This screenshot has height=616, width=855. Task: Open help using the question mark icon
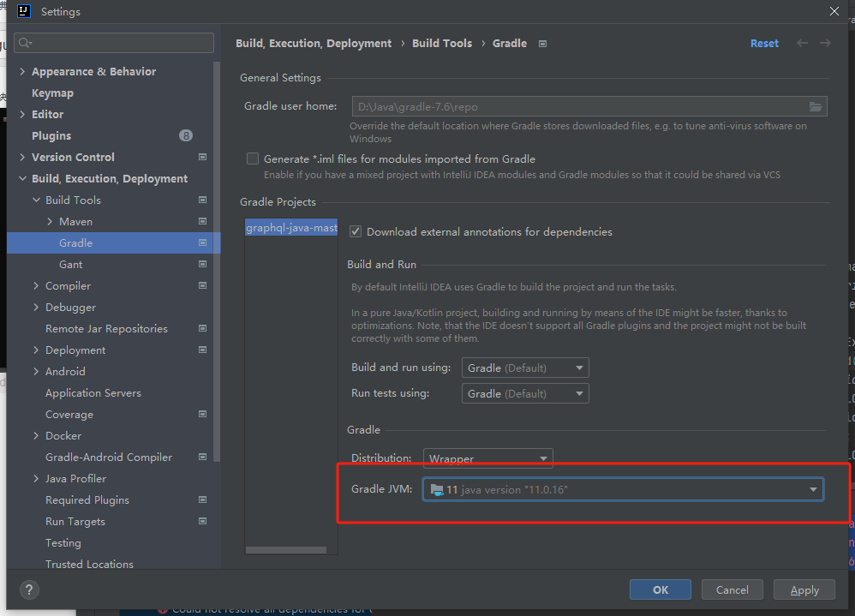coord(28,589)
